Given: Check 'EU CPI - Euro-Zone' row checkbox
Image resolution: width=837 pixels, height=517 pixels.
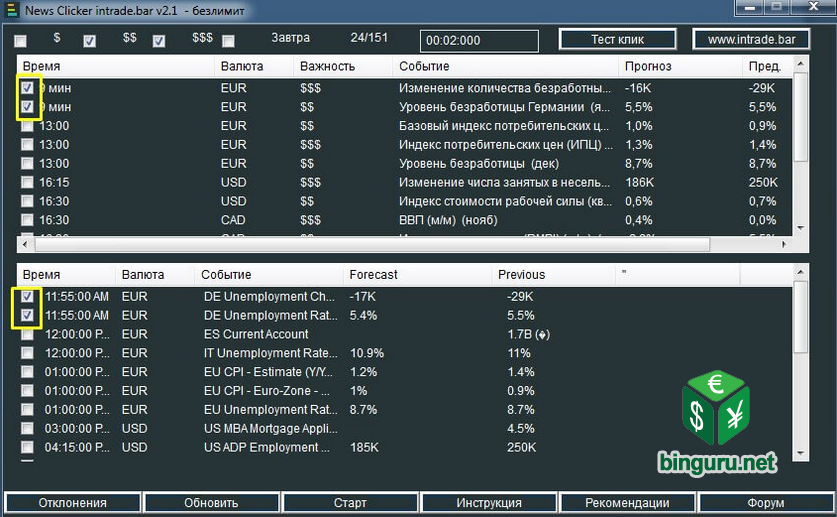Looking at the screenshot, I should pos(27,391).
